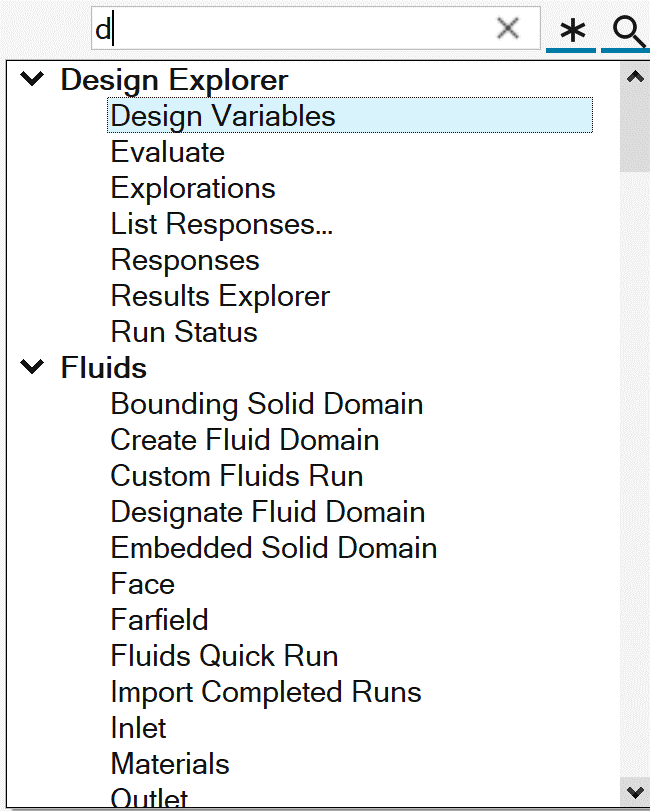Select Bounding Solid Domain
Viewport: 650px width, 811px height.
coord(267,404)
